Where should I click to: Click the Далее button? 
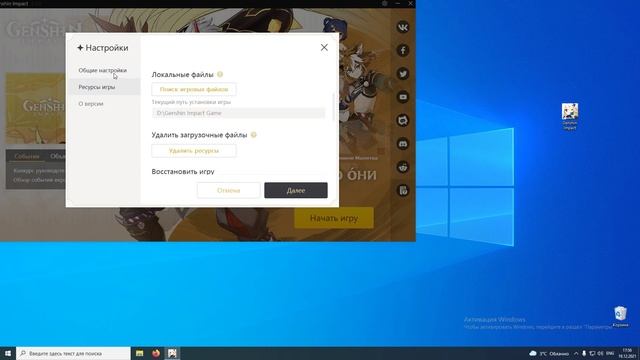pyautogui.click(x=296, y=190)
